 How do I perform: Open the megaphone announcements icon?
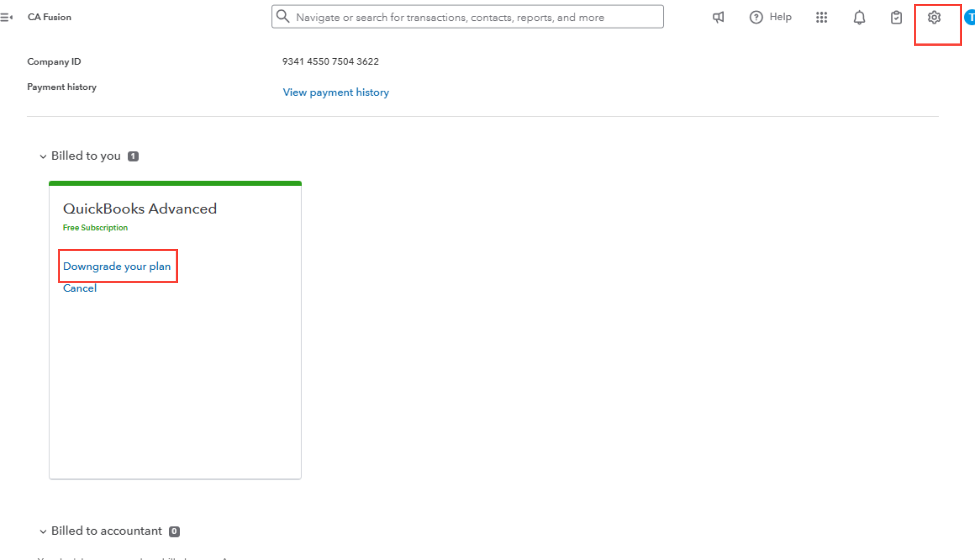(x=718, y=17)
